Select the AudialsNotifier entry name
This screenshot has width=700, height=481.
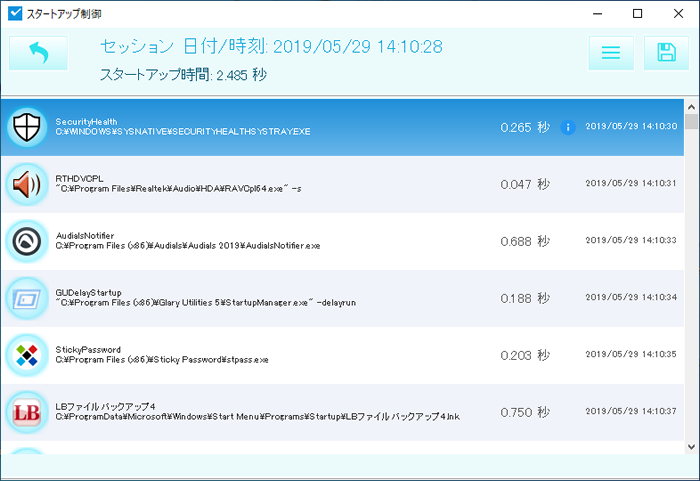[x=85, y=235]
